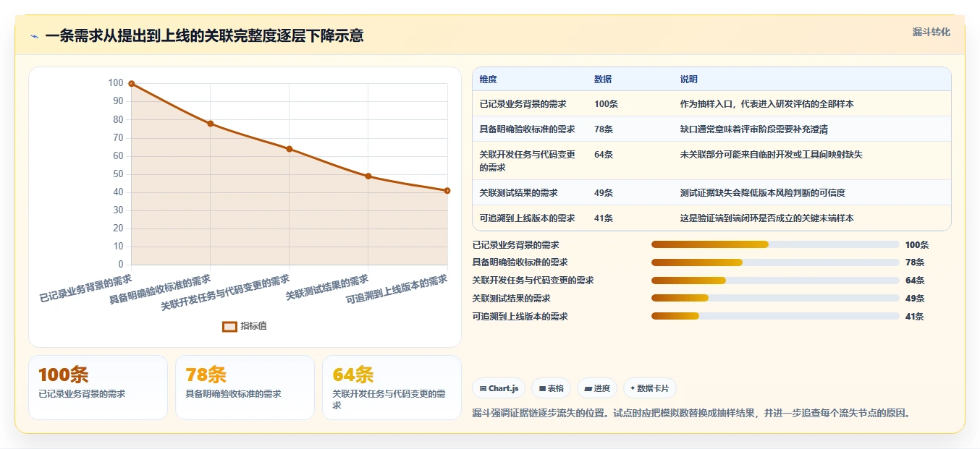Image resolution: width=980 pixels, height=449 pixels.
Task: Open the 100条 stat card
Action: click(x=98, y=388)
